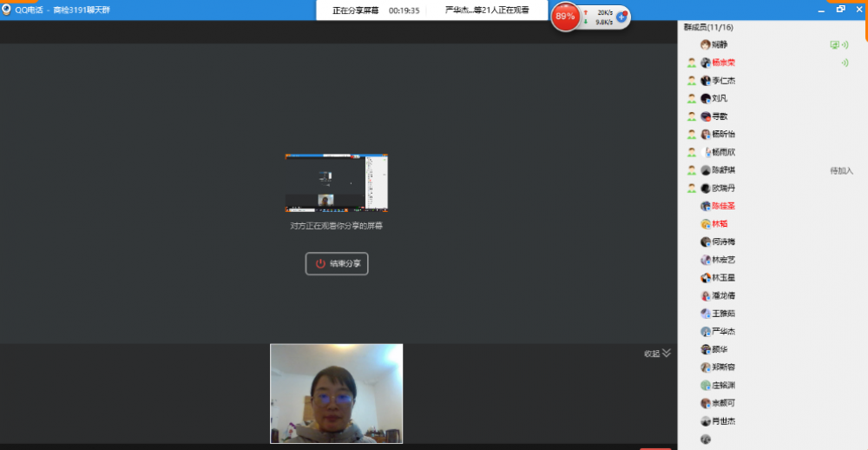Click the screen-share indicator icon beside 翊静
Screen dimensions: 868x450
[835, 45]
